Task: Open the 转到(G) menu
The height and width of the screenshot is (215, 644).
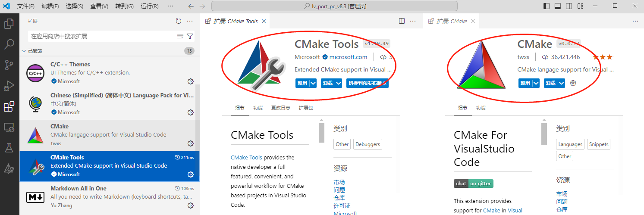Action: point(125,6)
